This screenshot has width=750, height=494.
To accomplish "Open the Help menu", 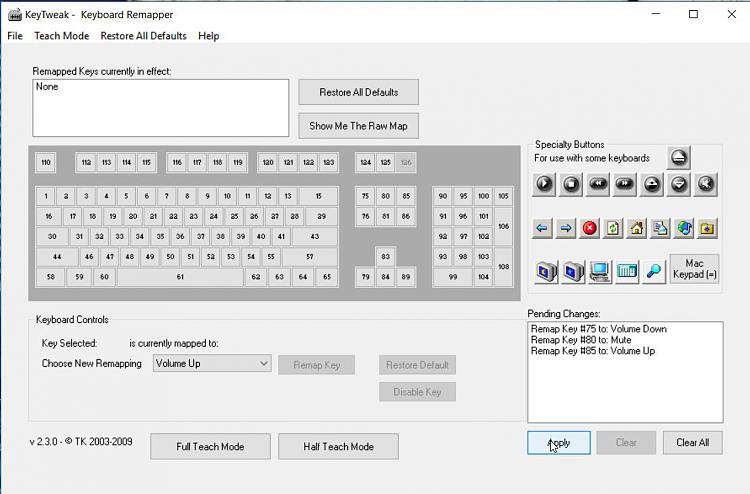I will (x=209, y=36).
